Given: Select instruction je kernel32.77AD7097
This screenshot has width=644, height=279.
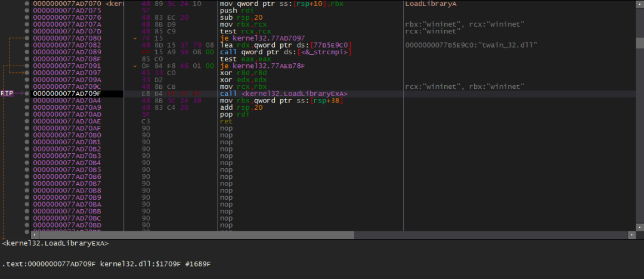Looking at the screenshot, I should click(x=262, y=38).
